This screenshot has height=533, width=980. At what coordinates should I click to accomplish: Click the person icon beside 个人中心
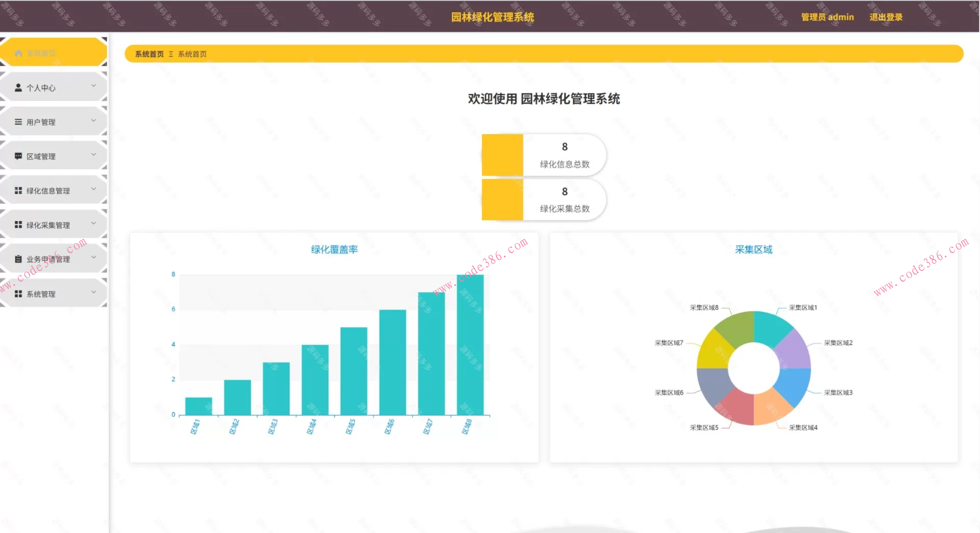[18, 88]
